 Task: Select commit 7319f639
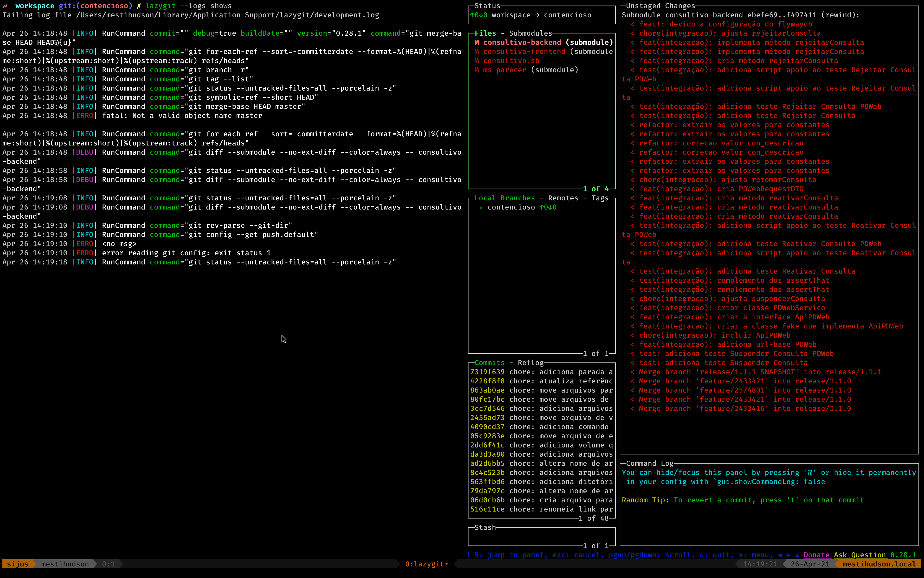(541, 372)
